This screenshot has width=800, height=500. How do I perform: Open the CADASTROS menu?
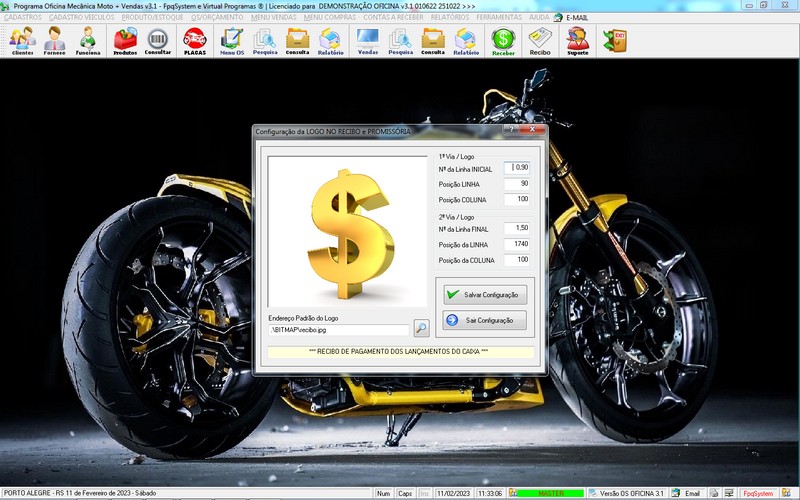(22, 17)
